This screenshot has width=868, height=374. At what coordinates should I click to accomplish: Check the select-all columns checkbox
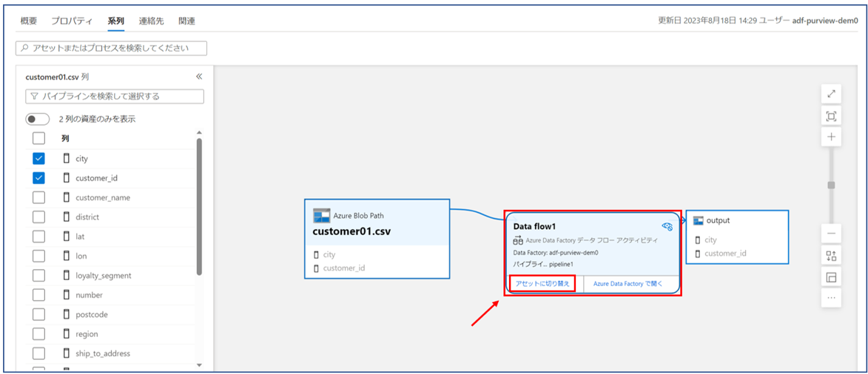tap(38, 138)
